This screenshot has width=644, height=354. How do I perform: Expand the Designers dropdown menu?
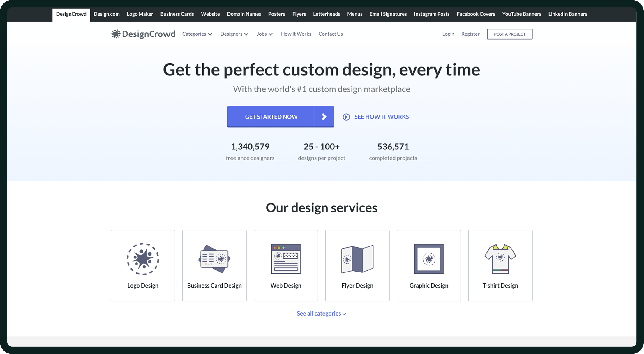point(234,34)
